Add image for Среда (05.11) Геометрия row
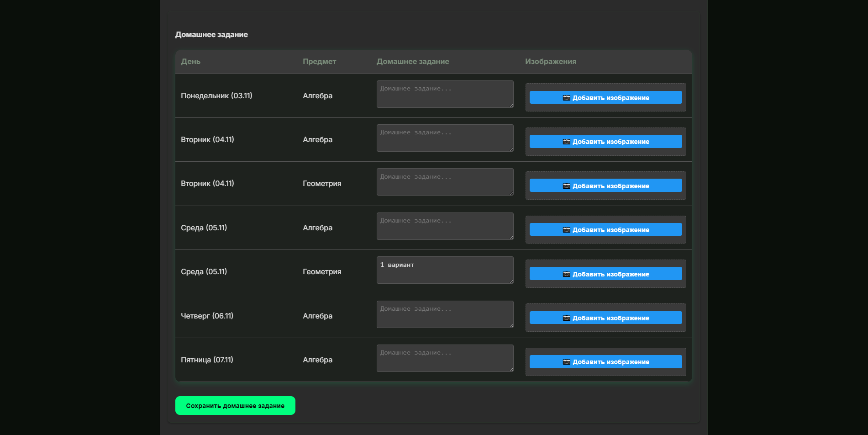Screen dimensions: 868x435 point(605,274)
